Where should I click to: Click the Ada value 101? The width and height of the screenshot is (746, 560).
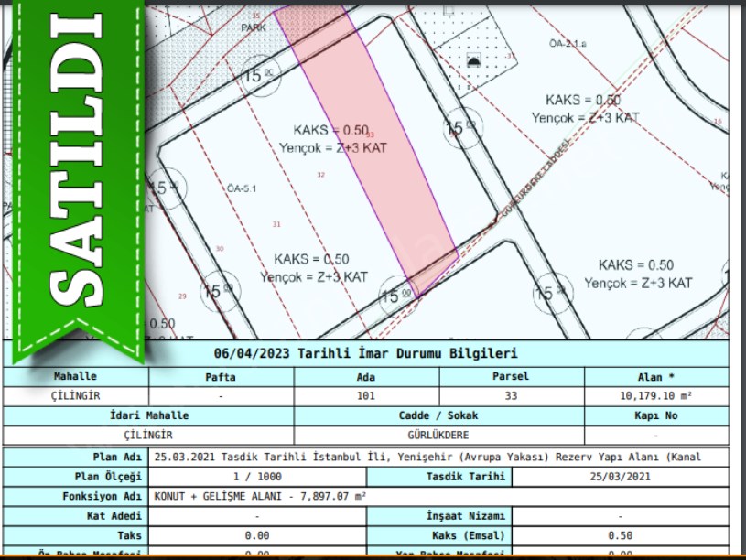pos(366,396)
